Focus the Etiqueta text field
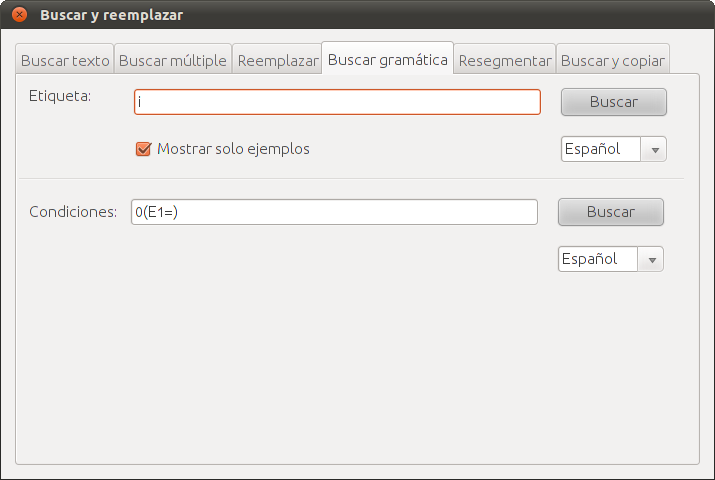 (337, 102)
